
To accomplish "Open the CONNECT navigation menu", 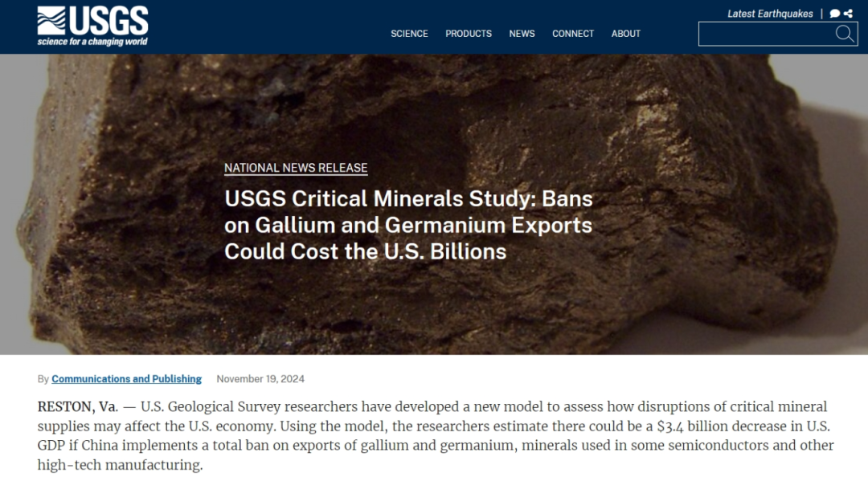I will point(573,34).
